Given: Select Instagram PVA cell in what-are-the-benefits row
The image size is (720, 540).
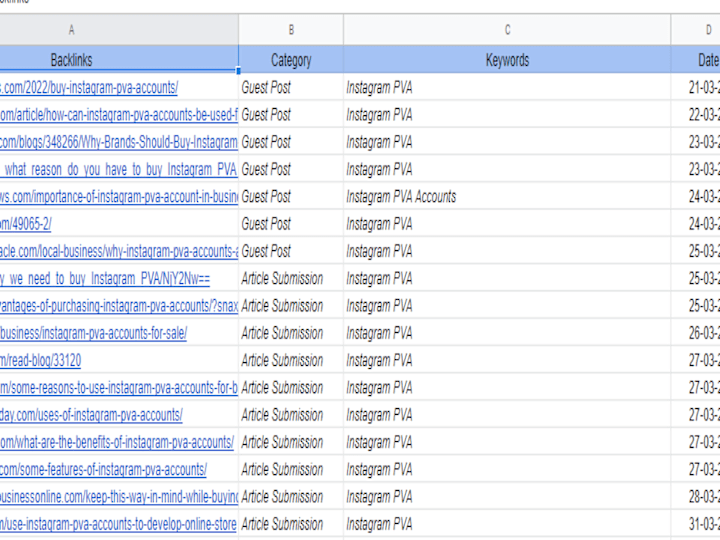Looking at the screenshot, I should (507, 442).
